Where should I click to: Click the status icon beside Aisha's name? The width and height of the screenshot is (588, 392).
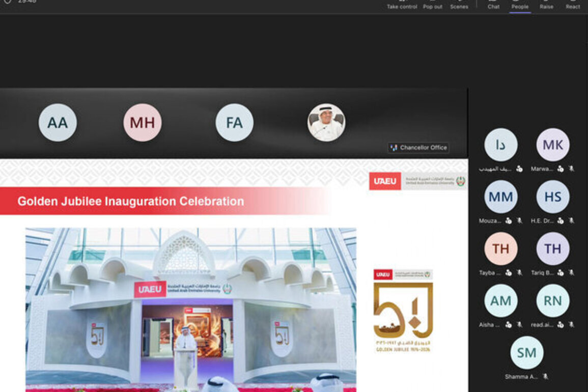509,325
